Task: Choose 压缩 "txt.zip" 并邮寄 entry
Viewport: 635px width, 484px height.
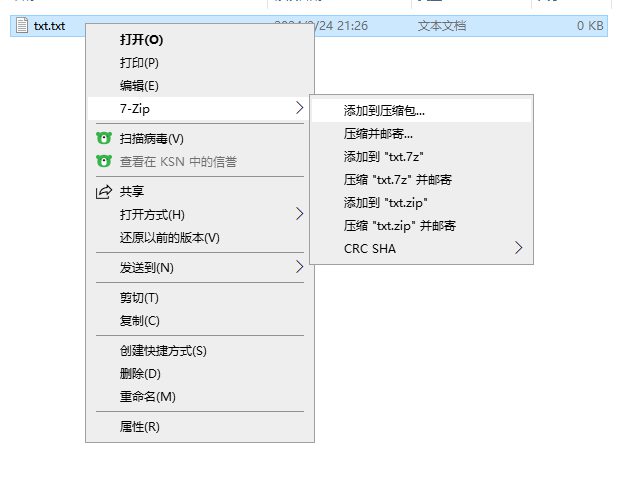Action: [x=400, y=226]
